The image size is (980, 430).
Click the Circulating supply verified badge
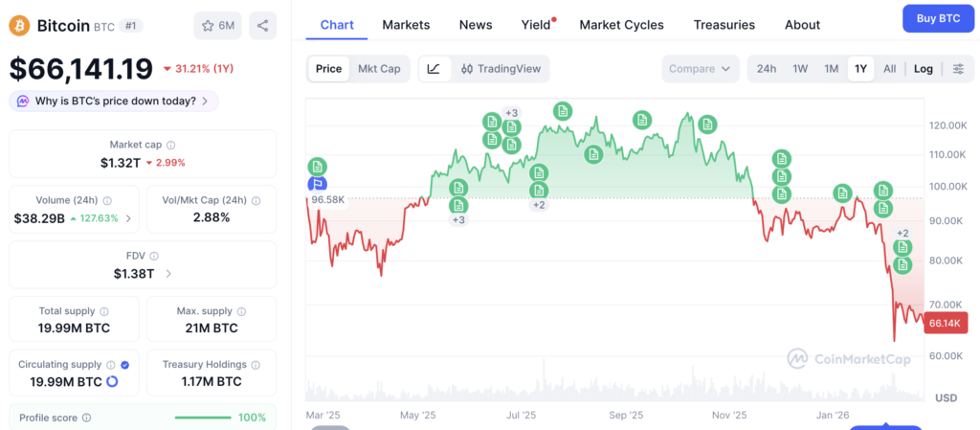point(125,365)
